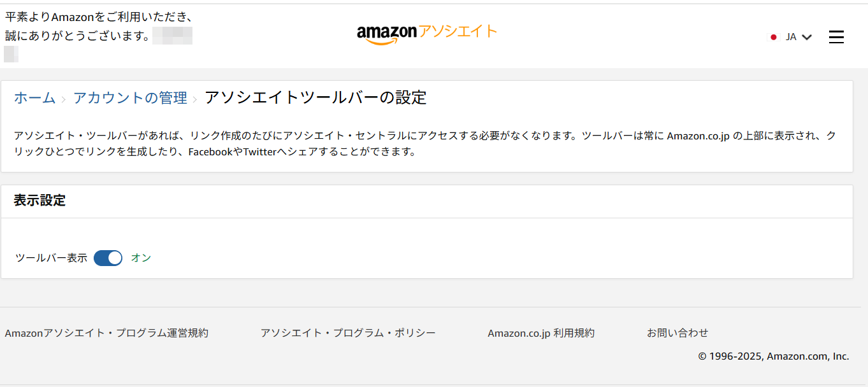Open the JA language selector
The width and height of the screenshot is (868, 387).
click(791, 37)
